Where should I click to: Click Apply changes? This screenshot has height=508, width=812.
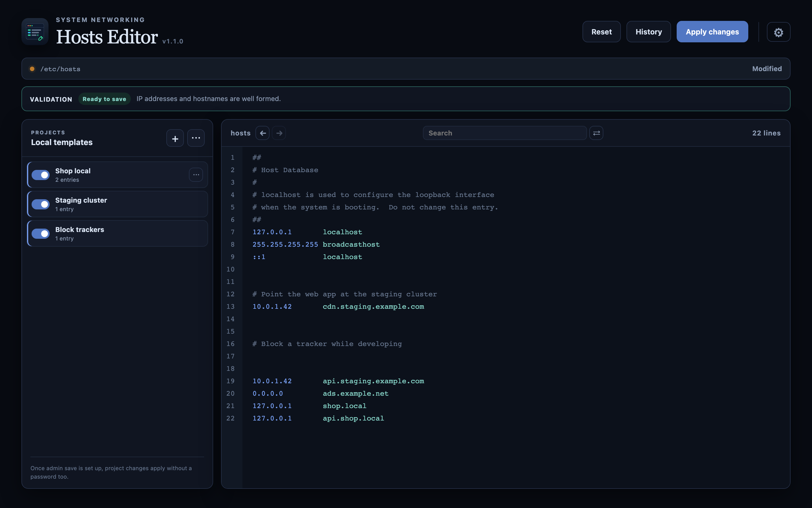pos(712,32)
